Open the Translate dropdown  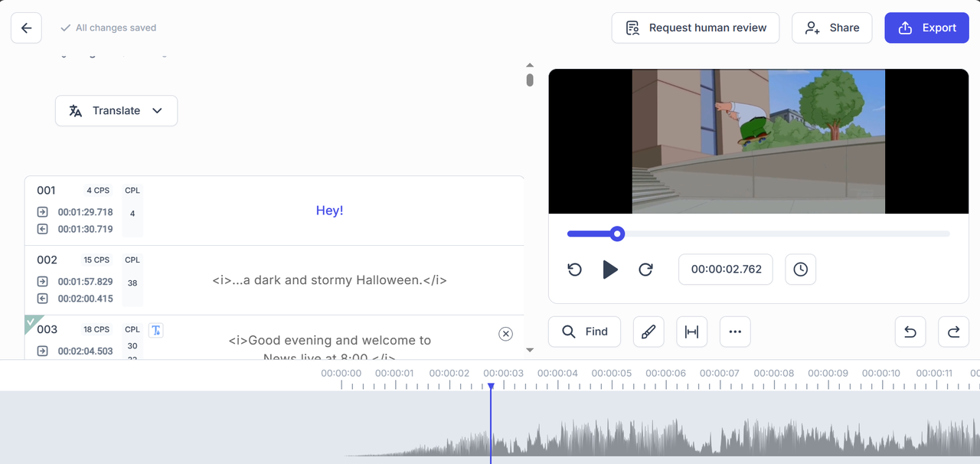pyautogui.click(x=116, y=110)
